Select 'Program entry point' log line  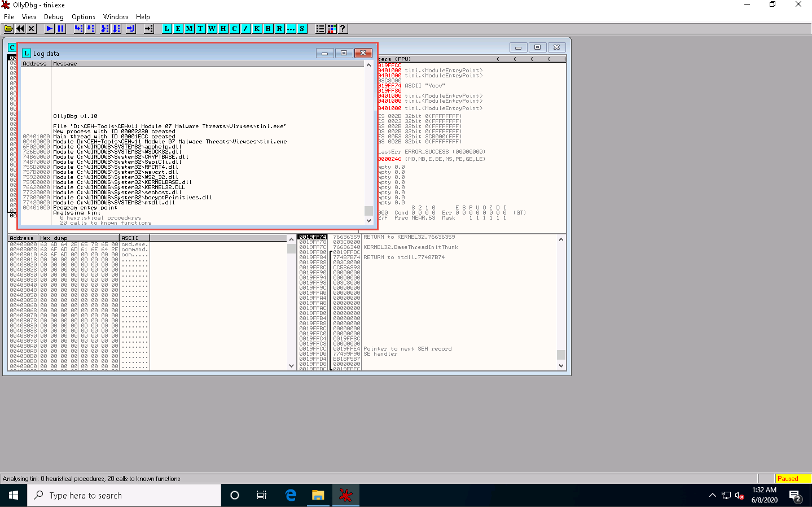click(85, 208)
